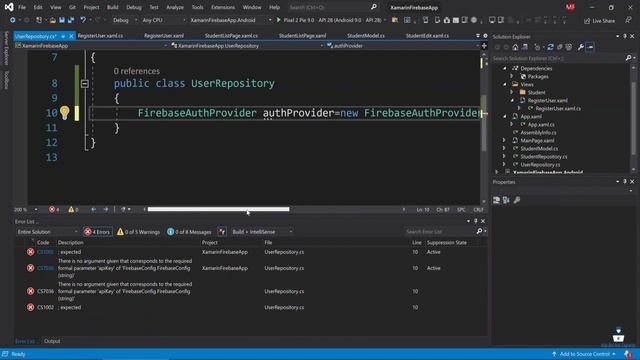Toggle auto-hide pin of Properties panel

click(624, 182)
